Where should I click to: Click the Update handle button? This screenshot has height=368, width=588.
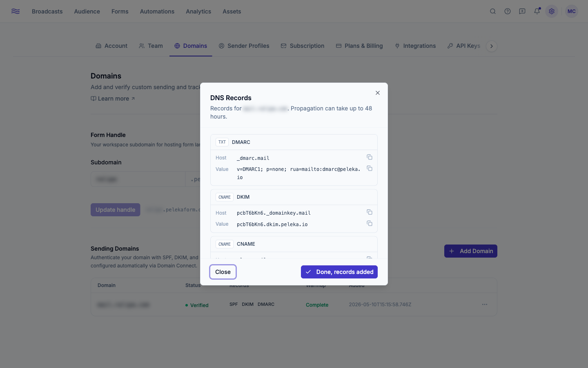coord(116,210)
